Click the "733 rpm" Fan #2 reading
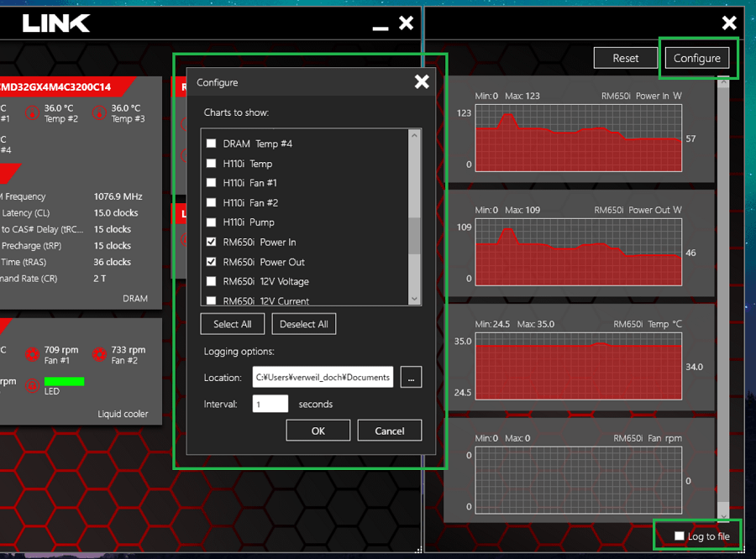Image resolution: width=756 pixels, height=559 pixels. (129, 350)
